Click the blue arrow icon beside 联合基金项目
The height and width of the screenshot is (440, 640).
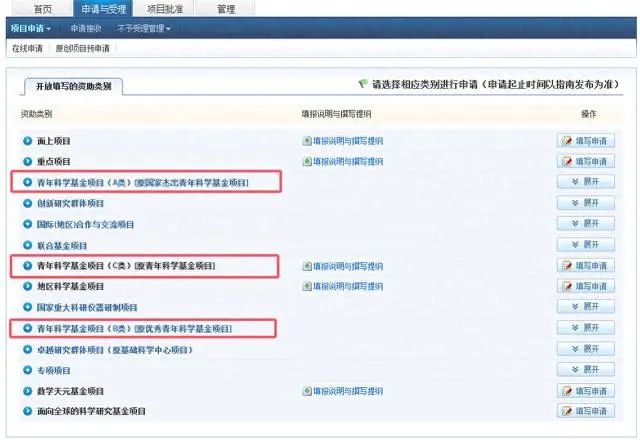point(28,245)
